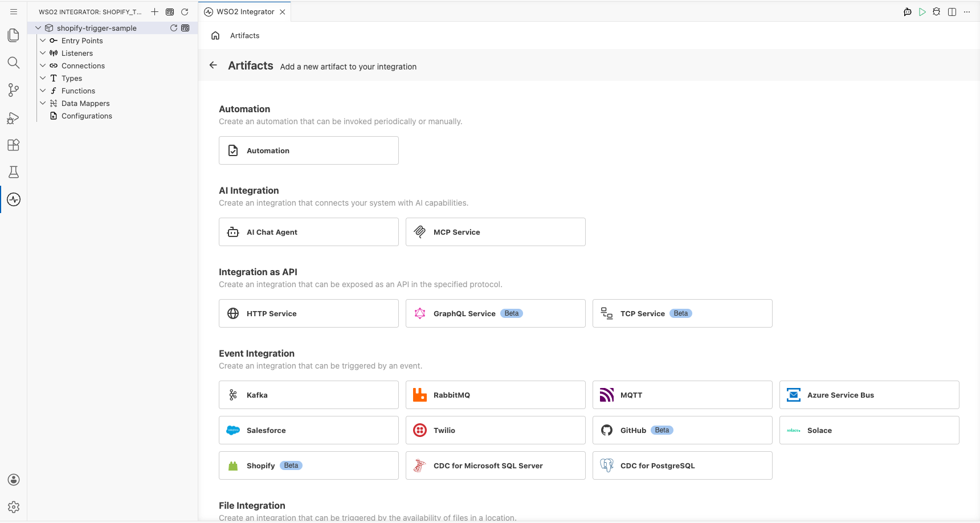980x523 pixels.
Task: Create an AI Chat Agent
Action: point(309,232)
